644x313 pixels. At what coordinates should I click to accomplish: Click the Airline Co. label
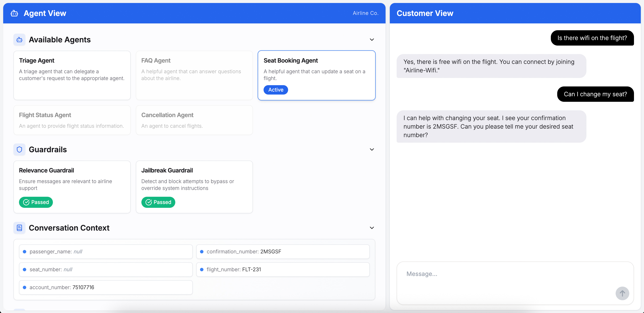365,13
